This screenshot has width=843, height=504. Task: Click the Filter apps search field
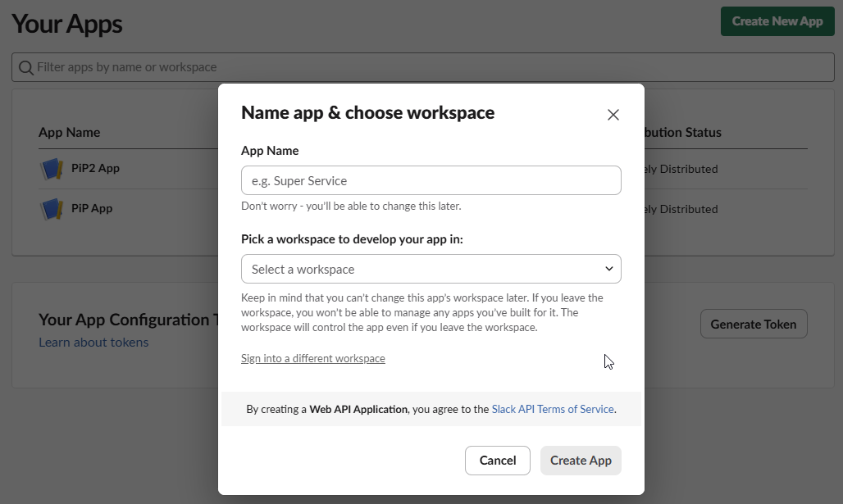pos(423,67)
